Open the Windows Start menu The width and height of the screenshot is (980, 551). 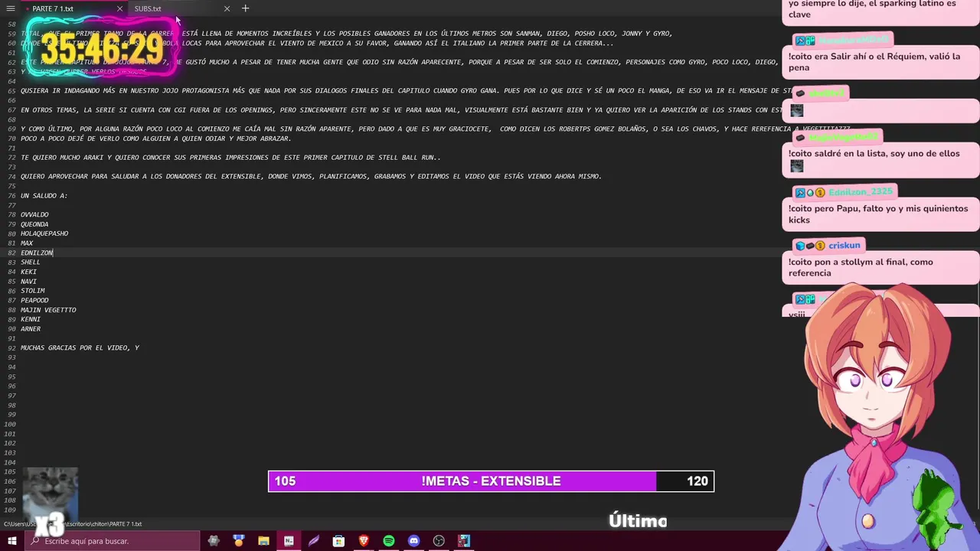(x=11, y=541)
